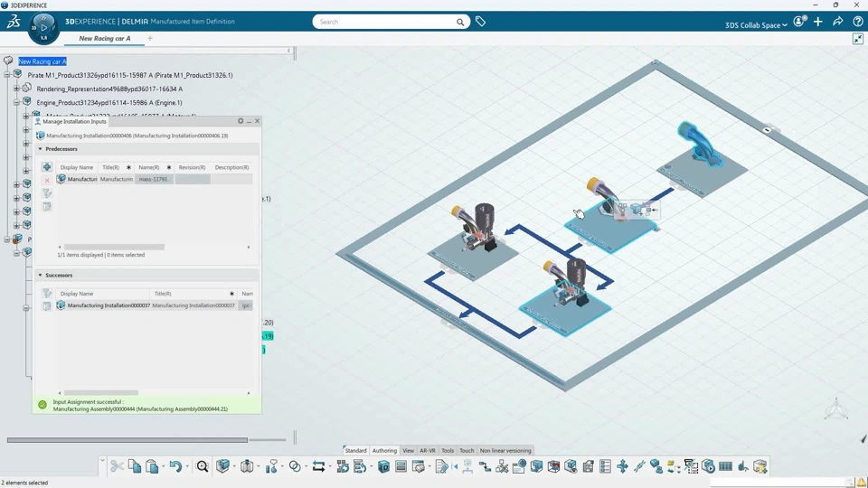This screenshot has height=488, width=868.
Task: Click the compass play button
Action: (43, 26)
